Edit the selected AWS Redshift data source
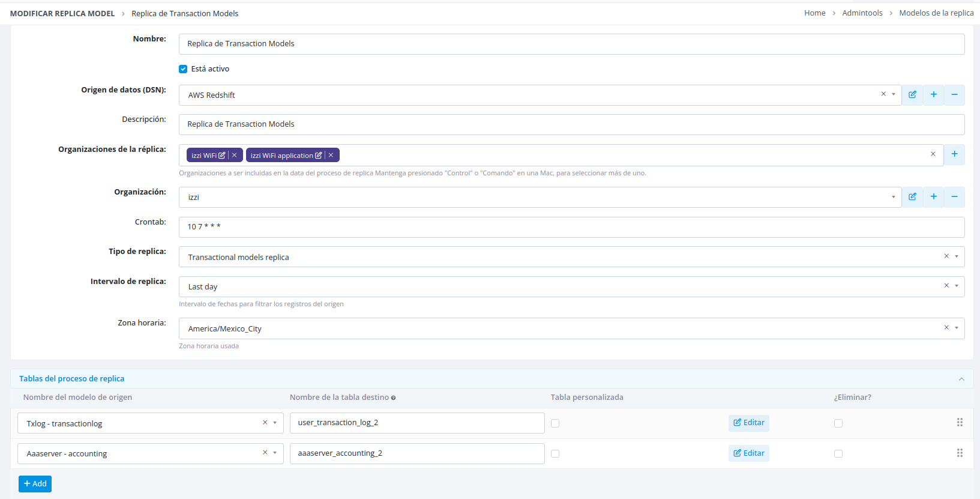Image resolution: width=980 pixels, height=499 pixels. (912, 95)
